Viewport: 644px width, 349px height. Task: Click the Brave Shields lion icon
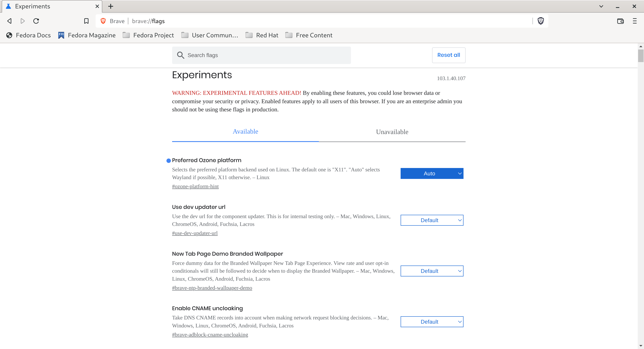(x=540, y=21)
